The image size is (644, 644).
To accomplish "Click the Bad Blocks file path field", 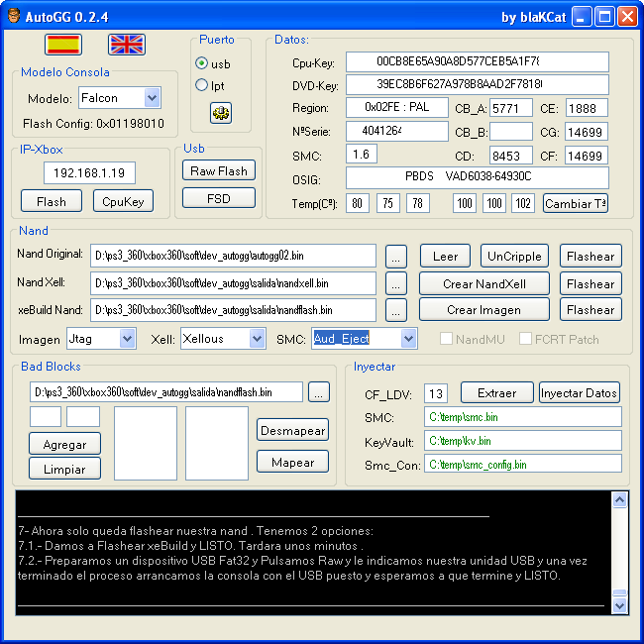I will point(165,392).
